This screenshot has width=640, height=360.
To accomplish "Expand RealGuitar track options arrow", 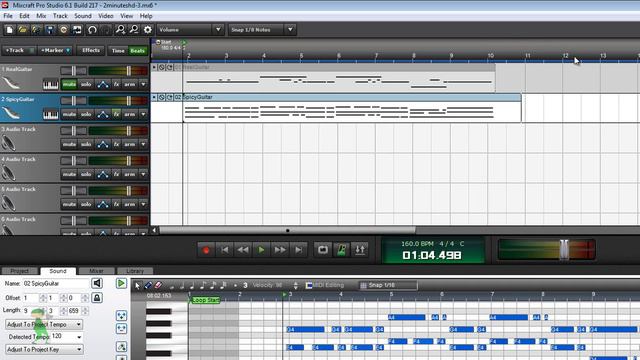I will click(x=143, y=84).
